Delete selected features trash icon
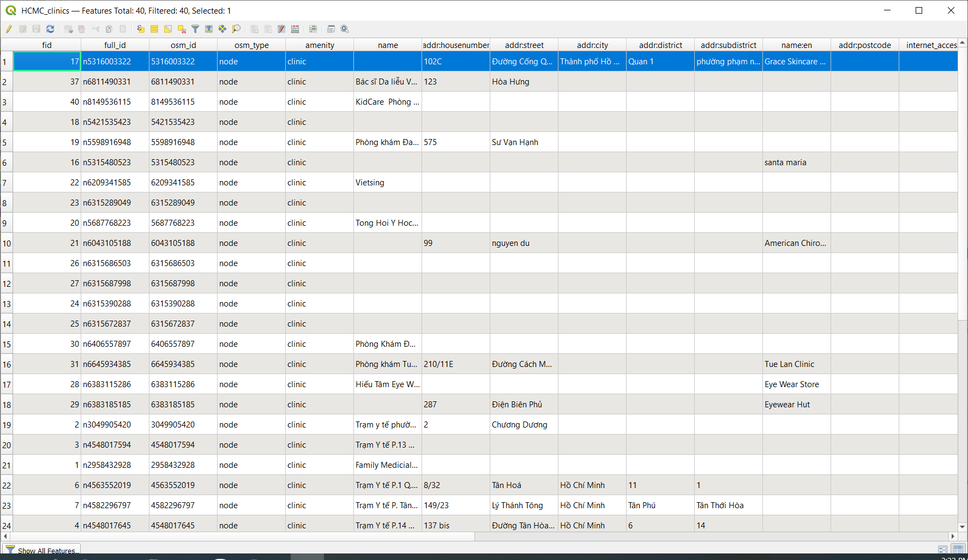 (x=82, y=29)
